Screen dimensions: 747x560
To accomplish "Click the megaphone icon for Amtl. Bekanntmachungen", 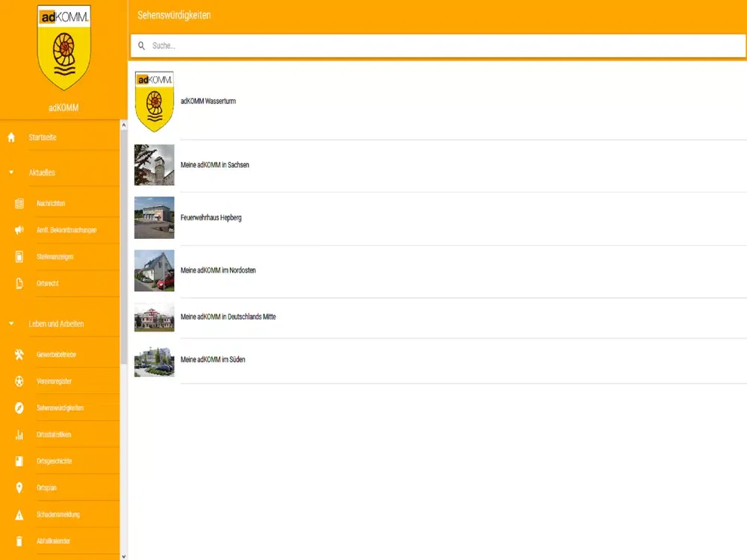I will pyautogui.click(x=19, y=231).
